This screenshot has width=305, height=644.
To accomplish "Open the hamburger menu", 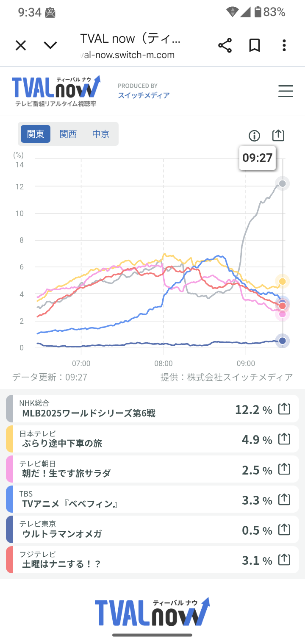I will pyautogui.click(x=286, y=91).
